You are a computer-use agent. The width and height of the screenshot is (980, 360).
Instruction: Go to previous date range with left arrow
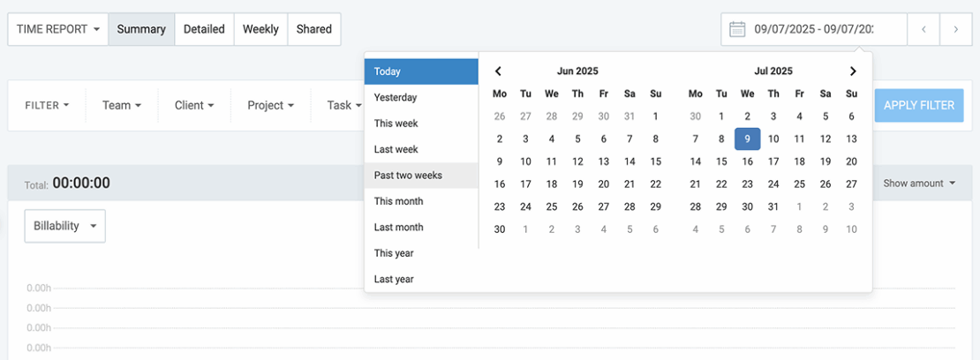[x=923, y=29]
